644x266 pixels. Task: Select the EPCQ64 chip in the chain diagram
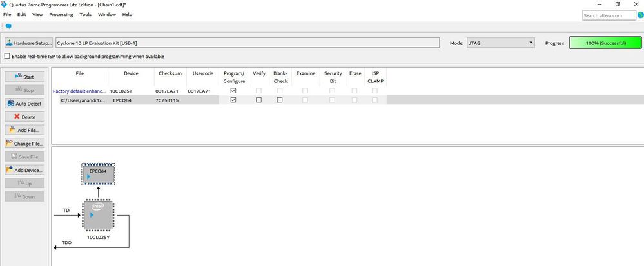(98, 174)
